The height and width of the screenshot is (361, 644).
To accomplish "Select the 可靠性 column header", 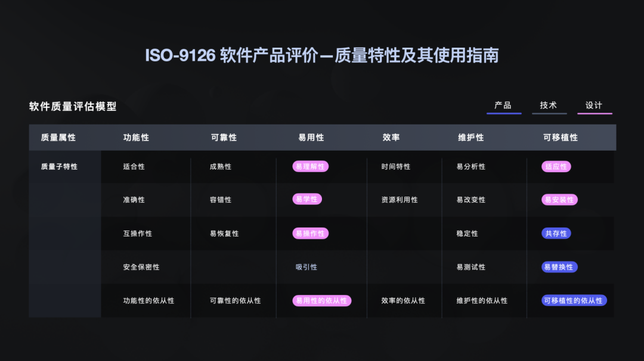I will (224, 138).
